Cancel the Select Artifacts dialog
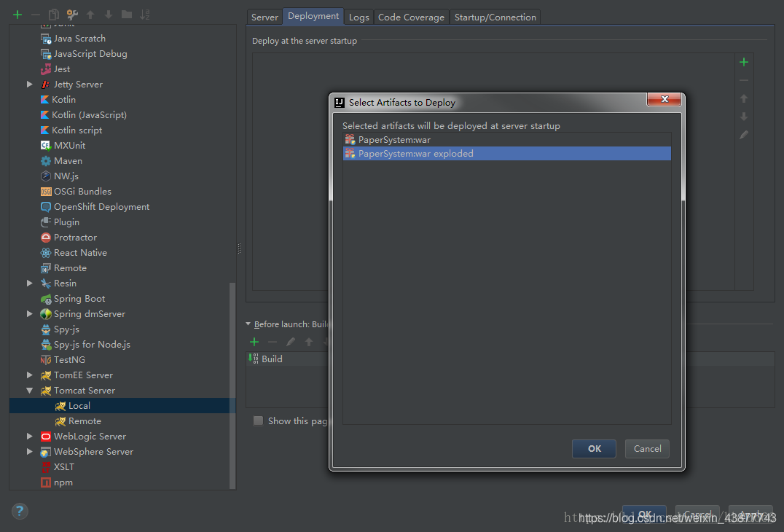 (x=647, y=449)
